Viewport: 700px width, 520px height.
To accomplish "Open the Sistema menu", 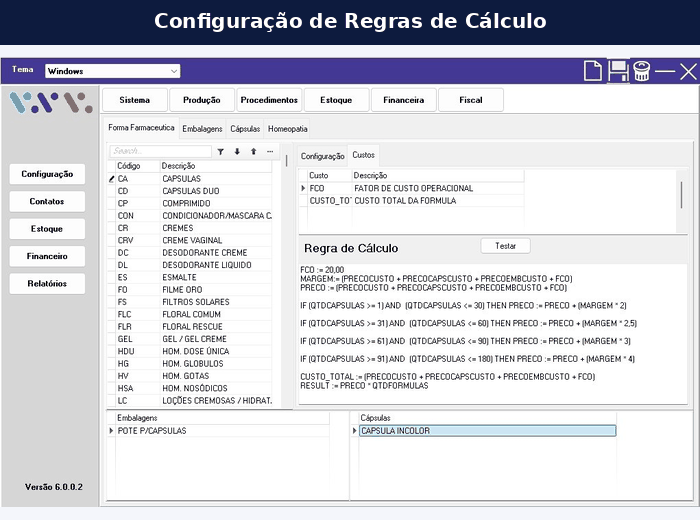I will click(135, 100).
